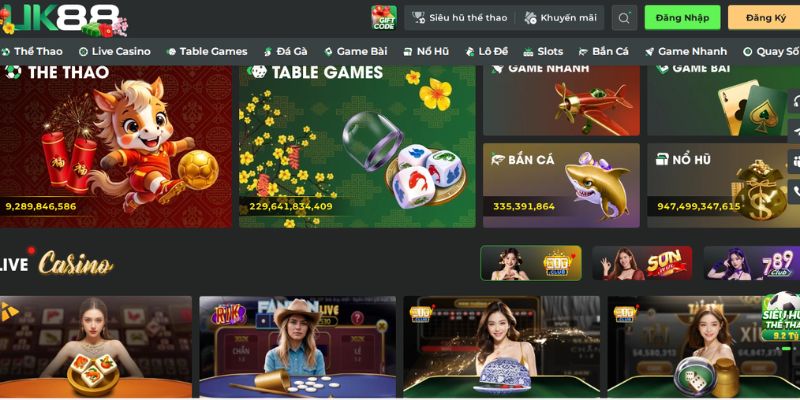Image resolution: width=800 pixels, height=400 pixels.
Task: Click the Đăng Ký button
Action: 764,18
